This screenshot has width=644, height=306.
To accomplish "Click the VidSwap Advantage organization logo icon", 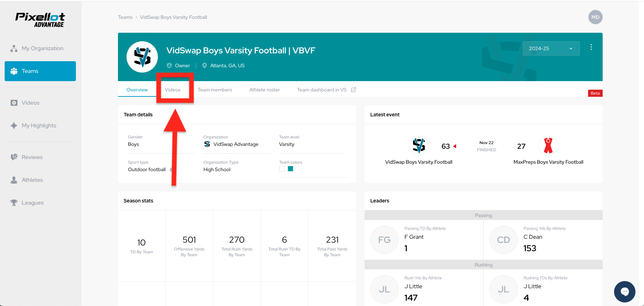I will pos(207,144).
